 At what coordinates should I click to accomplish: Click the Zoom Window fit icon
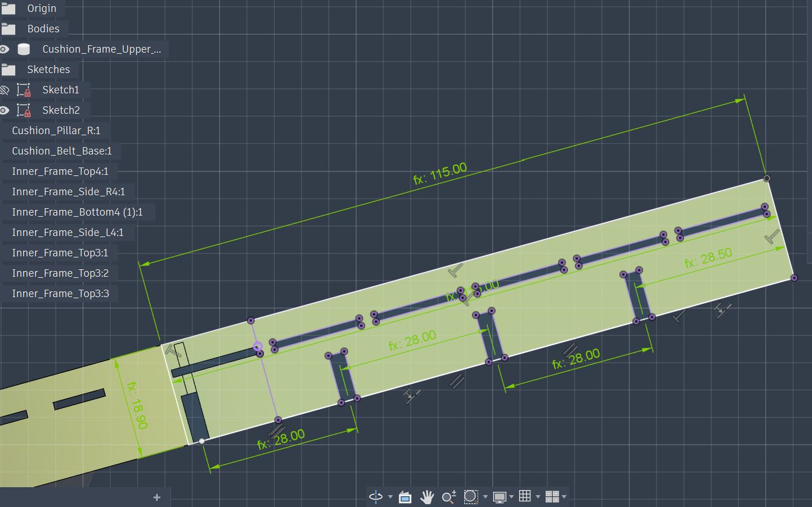470,497
